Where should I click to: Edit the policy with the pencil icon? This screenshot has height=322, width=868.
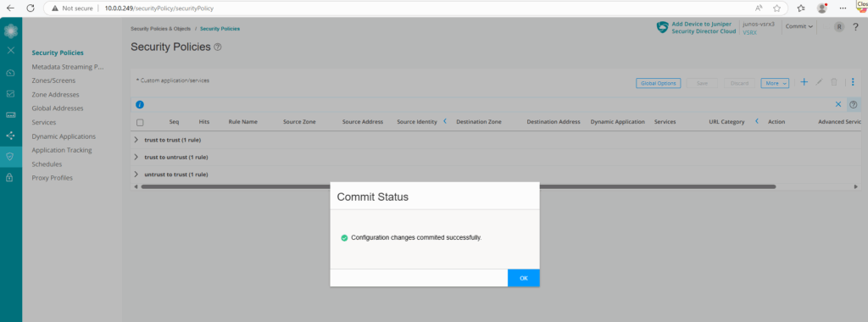click(x=820, y=82)
